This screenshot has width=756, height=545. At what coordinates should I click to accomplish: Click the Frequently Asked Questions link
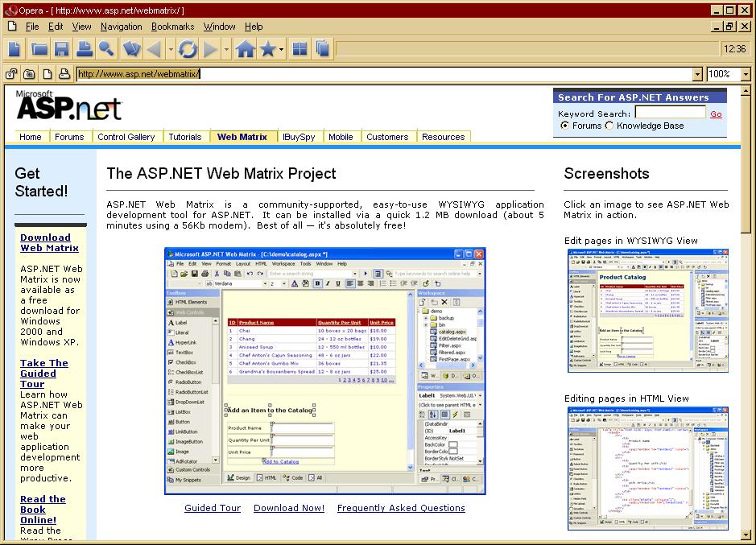(401, 508)
